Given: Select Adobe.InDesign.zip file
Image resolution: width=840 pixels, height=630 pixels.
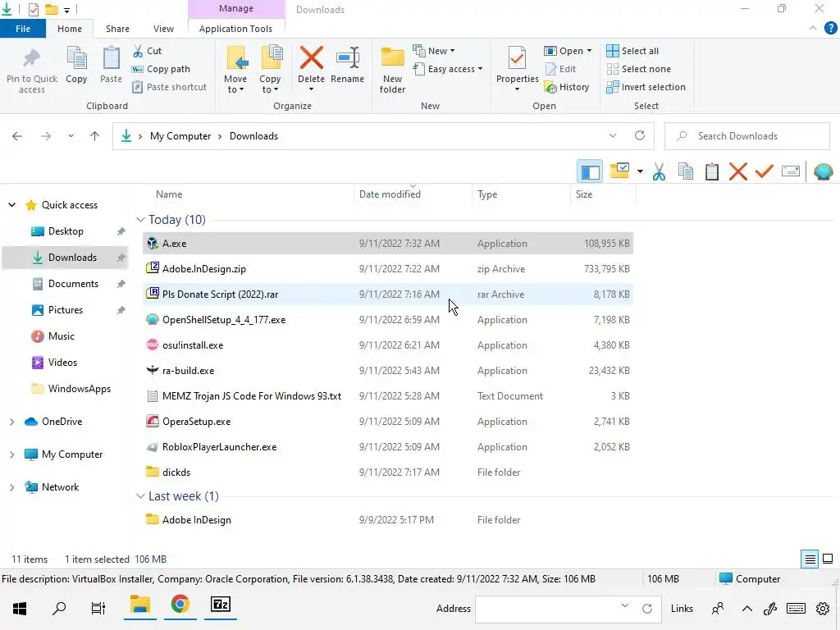Looking at the screenshot, I should pyautogui.click(x=388, y=269).
